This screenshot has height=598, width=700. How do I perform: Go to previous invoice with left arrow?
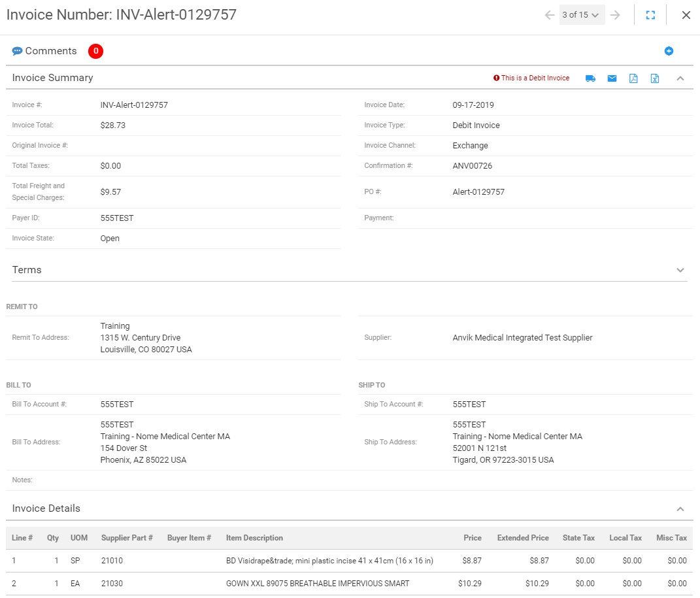[x=550, y=14]
